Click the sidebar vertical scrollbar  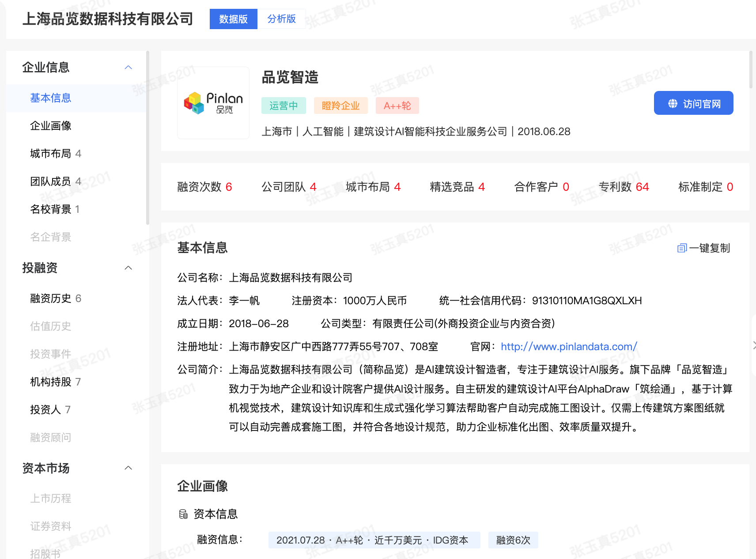[147, 138]
